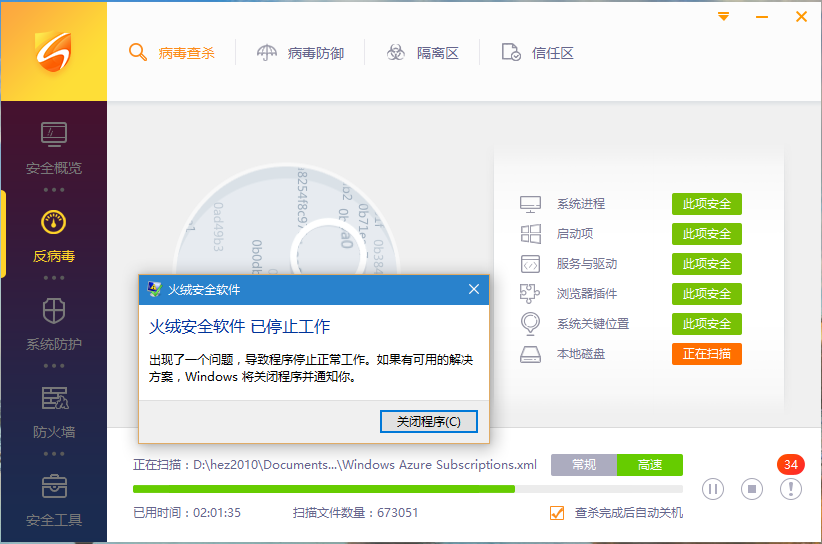Open the 隔离区 quarantine tab

tap(423, 52)
